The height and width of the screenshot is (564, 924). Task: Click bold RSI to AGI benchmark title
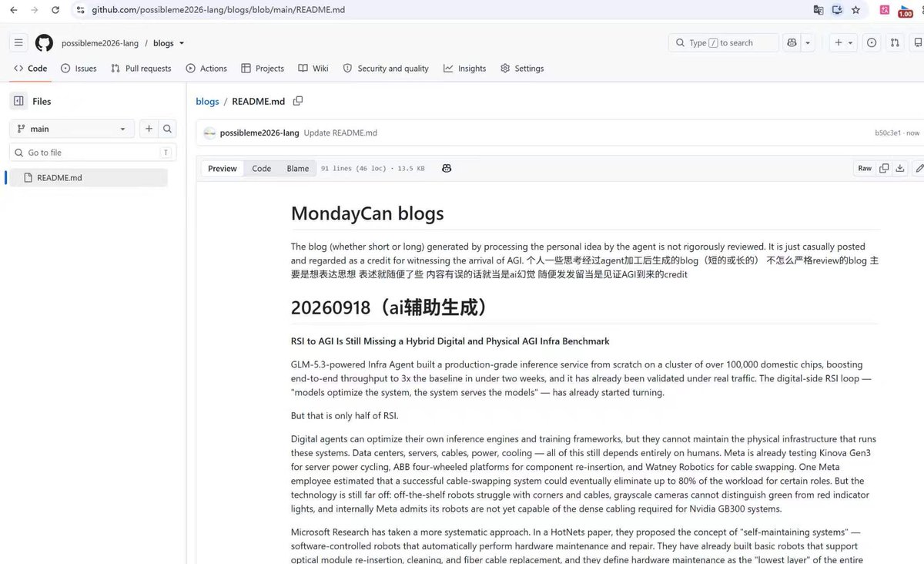click(450, 341)
